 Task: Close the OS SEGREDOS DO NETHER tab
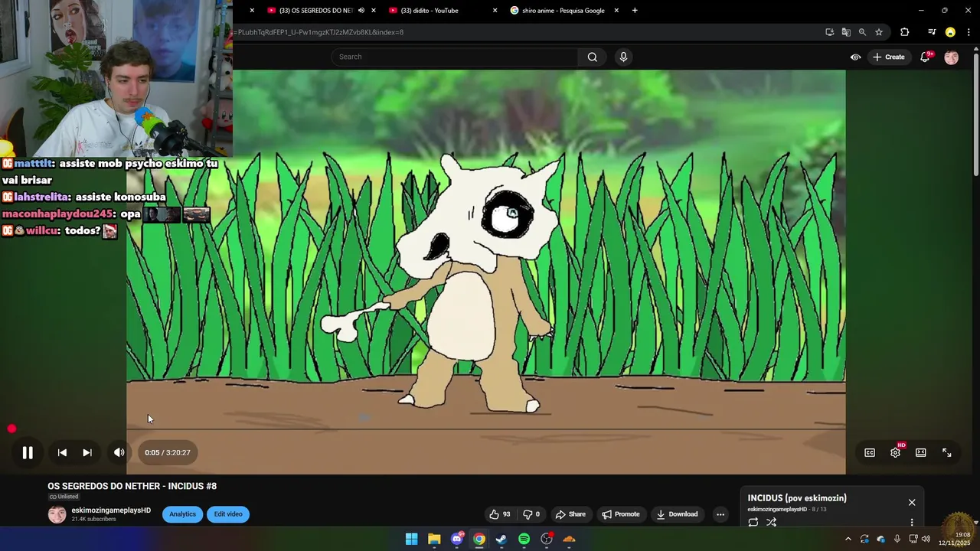373,11
